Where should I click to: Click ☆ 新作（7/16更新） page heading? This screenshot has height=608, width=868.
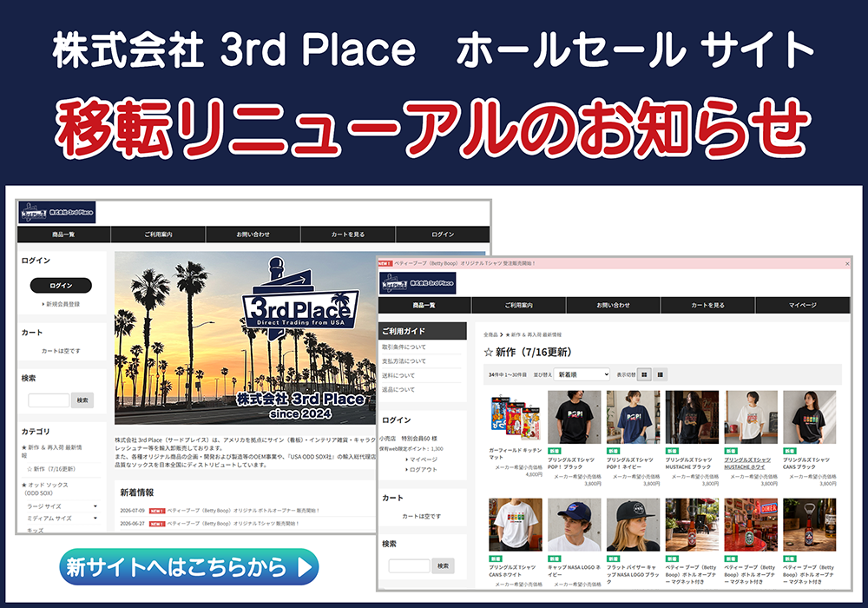(528, 352)
